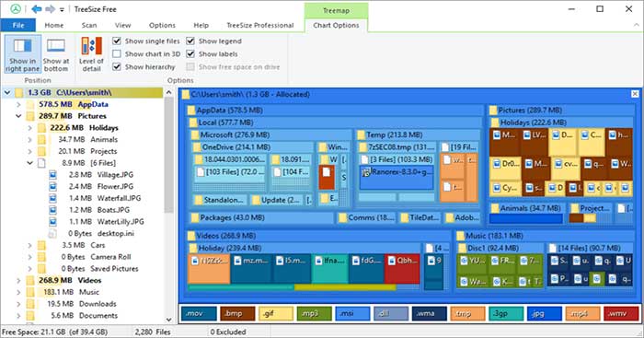Click the TreeSize app logo icon
This screenshot has height=338, width=644.
pos(16,9)
